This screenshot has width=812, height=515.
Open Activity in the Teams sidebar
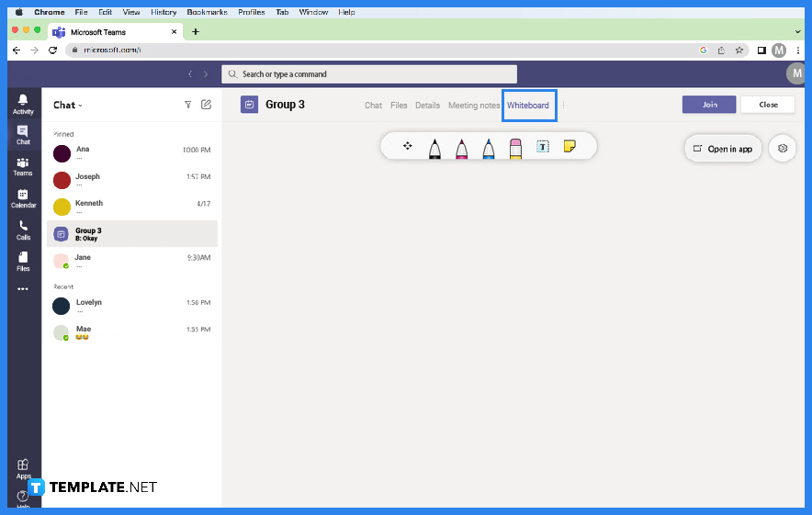(23, 104)
